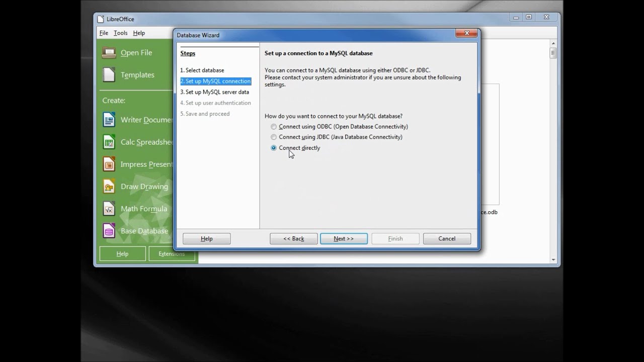
Task: Click the wizard Help button
Action: tap(206, 239)
